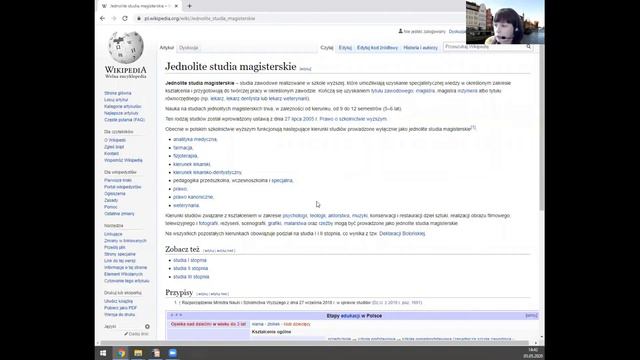Image resolution: width=640 pixels, height=360 pixels.
Task: Open a new browser tab with plus
Action: click(189, 6)
